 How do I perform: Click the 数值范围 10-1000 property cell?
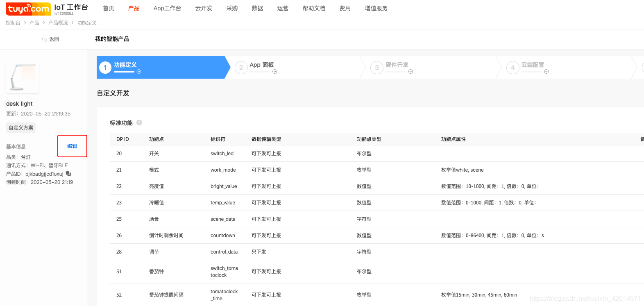coord(490,186)
